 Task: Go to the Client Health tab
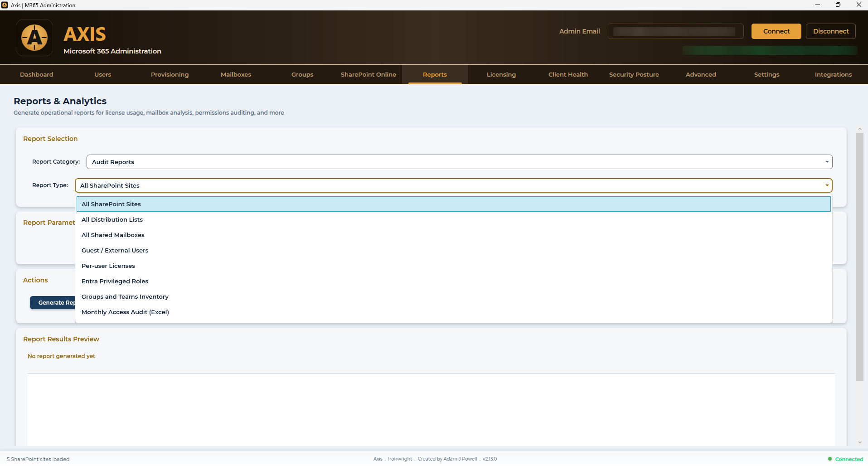point(568,74)
